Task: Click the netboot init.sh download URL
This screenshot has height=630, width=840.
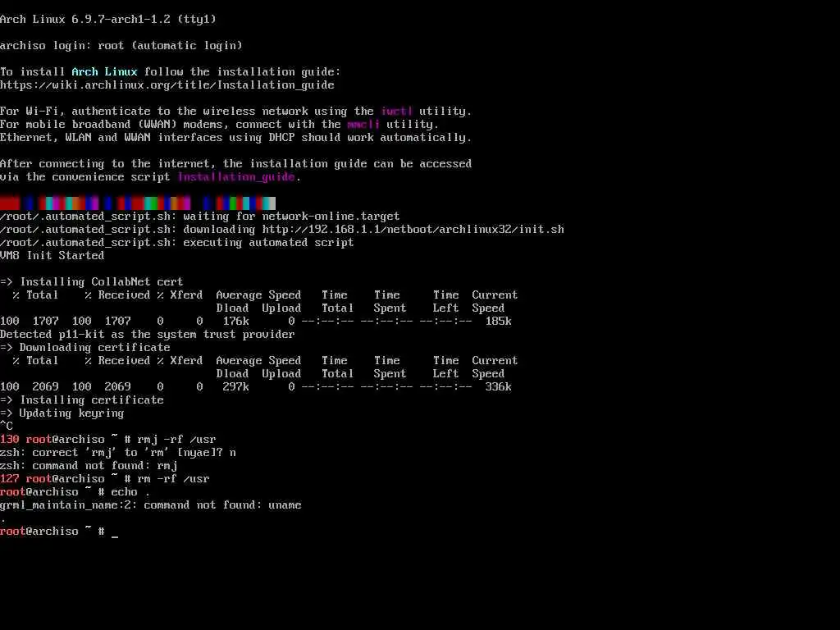Action: 413,230
